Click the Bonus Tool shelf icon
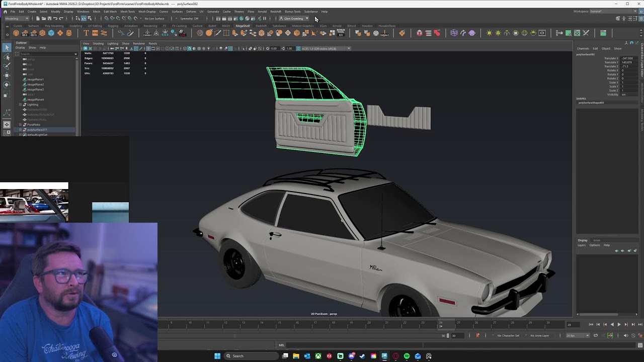 341,33
